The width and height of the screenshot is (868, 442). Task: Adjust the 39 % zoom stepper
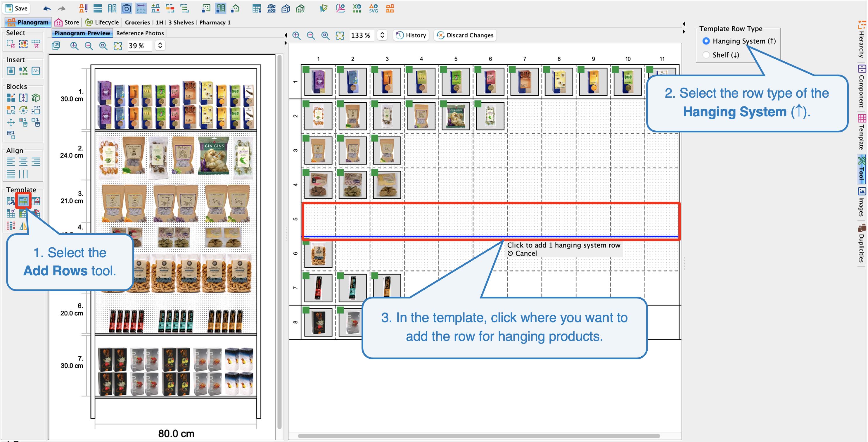coord(160,46)
